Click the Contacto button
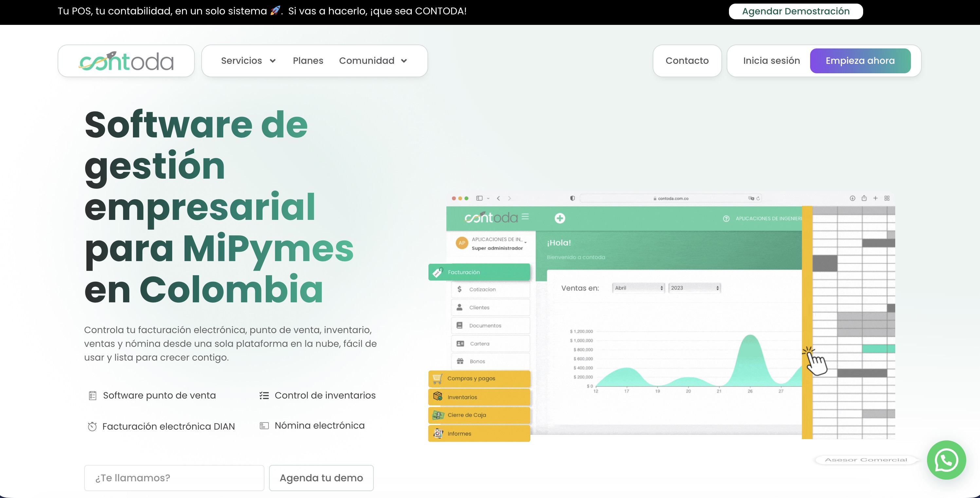Viewport: 980px width, 498px height. tap(687, 61)
